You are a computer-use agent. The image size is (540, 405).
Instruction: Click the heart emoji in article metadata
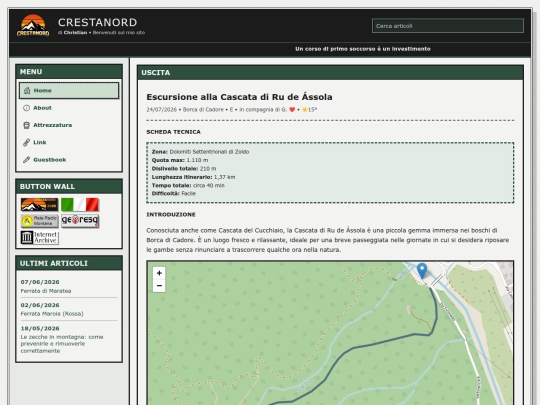[292, 110]
